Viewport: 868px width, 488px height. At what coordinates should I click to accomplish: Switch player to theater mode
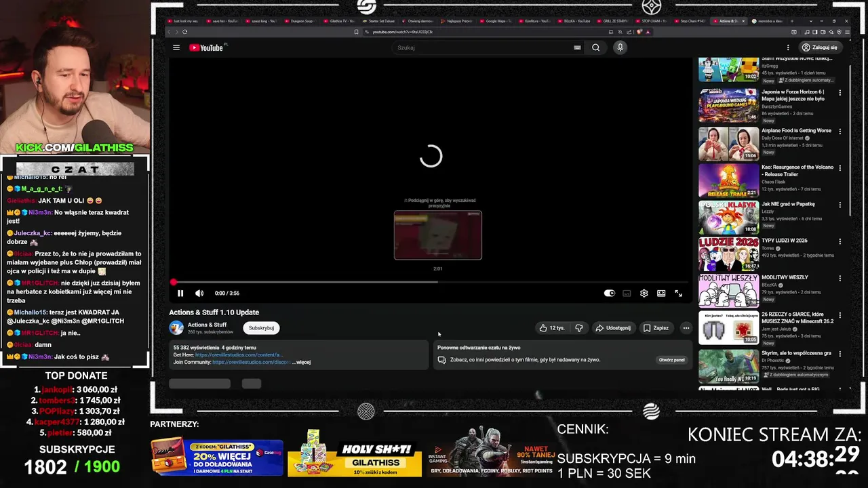(x=661, y=293)
